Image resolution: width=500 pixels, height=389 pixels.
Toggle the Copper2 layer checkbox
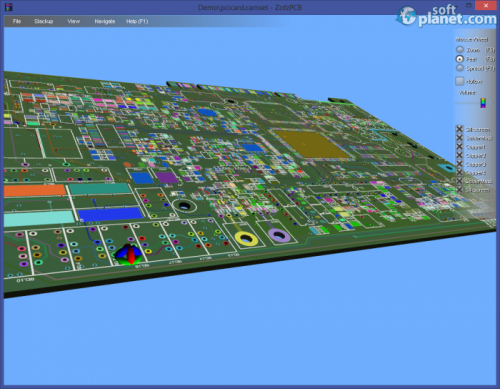point(459,155)
